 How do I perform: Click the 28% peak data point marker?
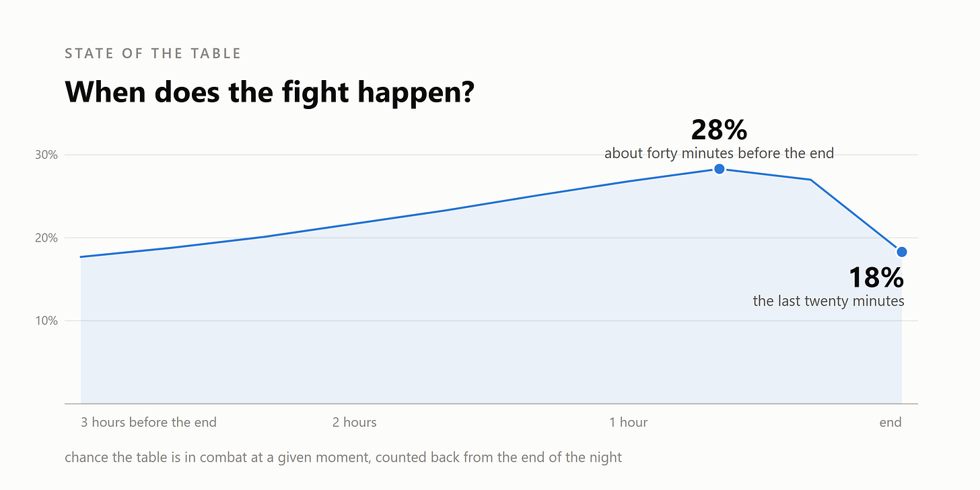[x=719, y=168]
